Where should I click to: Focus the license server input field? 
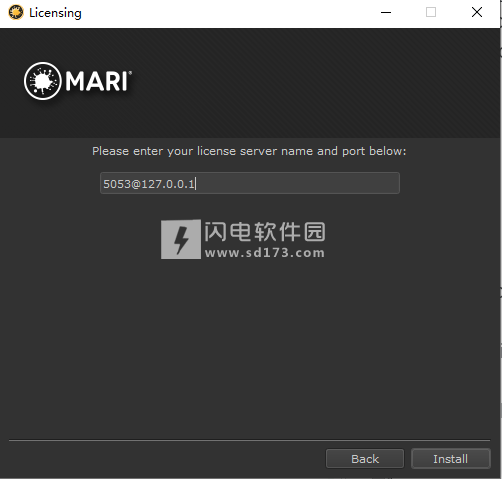coord(250,183)
